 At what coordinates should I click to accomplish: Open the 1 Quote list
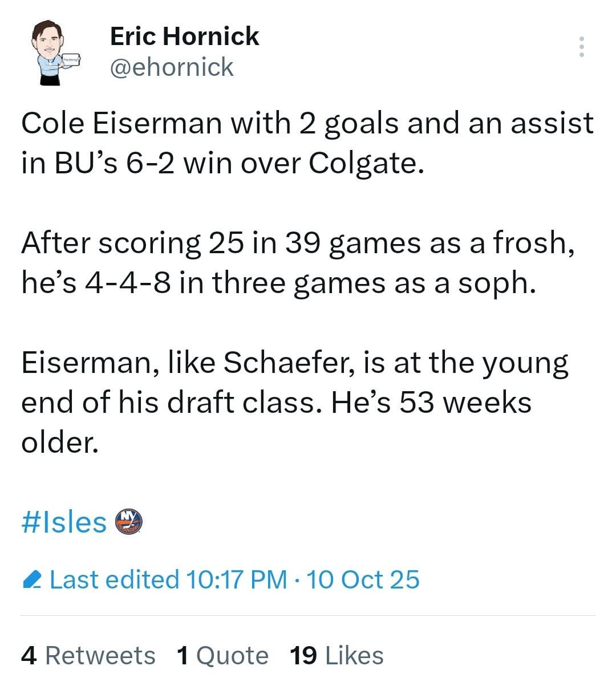pyautogui.click(x=222, y=656)
